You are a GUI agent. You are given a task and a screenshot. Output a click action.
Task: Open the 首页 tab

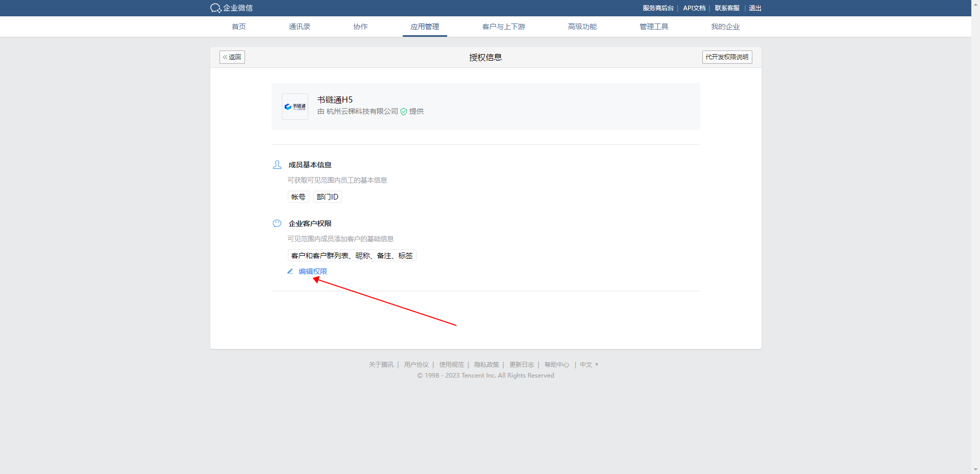(239, 27)
